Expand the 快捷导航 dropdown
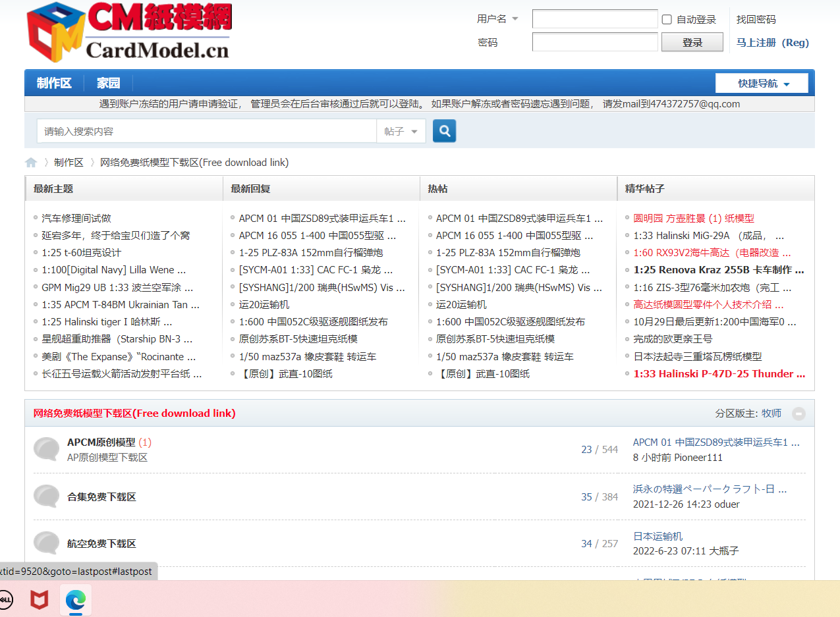 (762, 84)
